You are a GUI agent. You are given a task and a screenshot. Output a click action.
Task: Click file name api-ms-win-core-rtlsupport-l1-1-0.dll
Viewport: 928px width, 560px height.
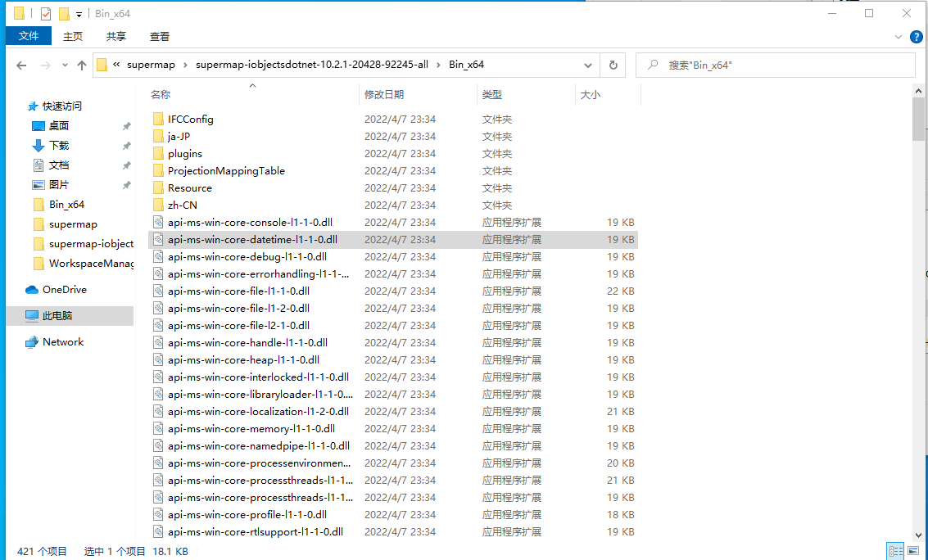pyautogui.click(x=256, y=531)
